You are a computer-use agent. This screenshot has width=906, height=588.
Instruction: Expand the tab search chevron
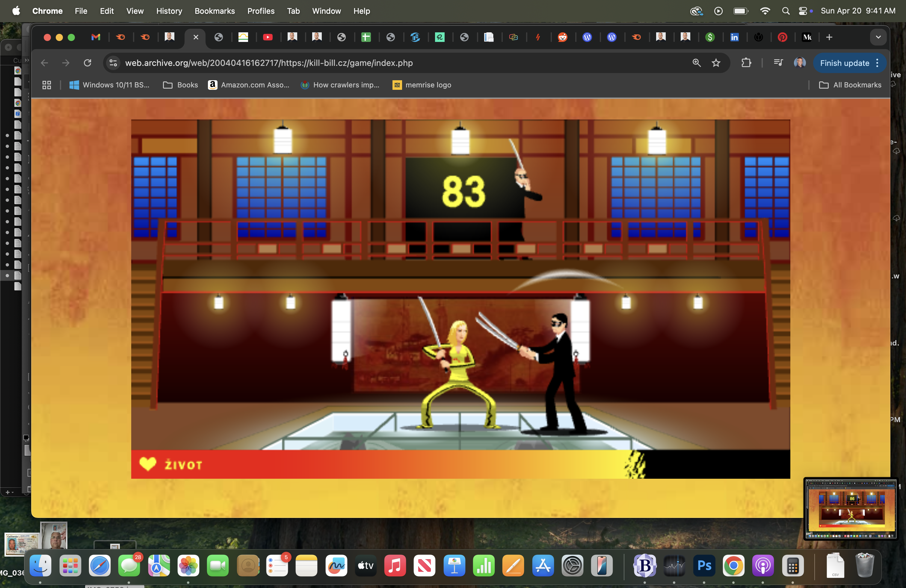(x=878, y=37)
